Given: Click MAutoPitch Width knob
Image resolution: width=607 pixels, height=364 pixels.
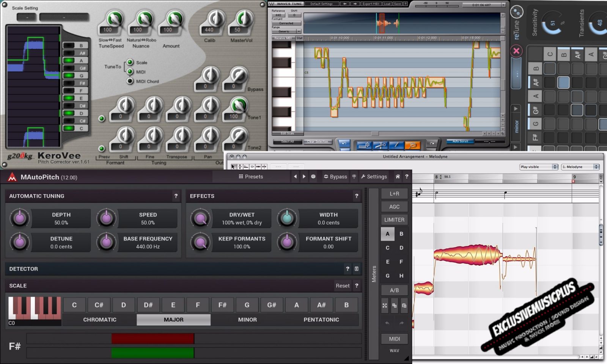Looking at the screenshot, I should 287,218.
